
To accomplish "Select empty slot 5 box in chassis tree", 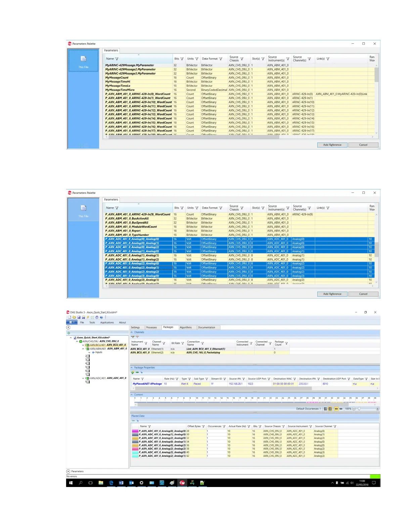I will click(88, 367).
